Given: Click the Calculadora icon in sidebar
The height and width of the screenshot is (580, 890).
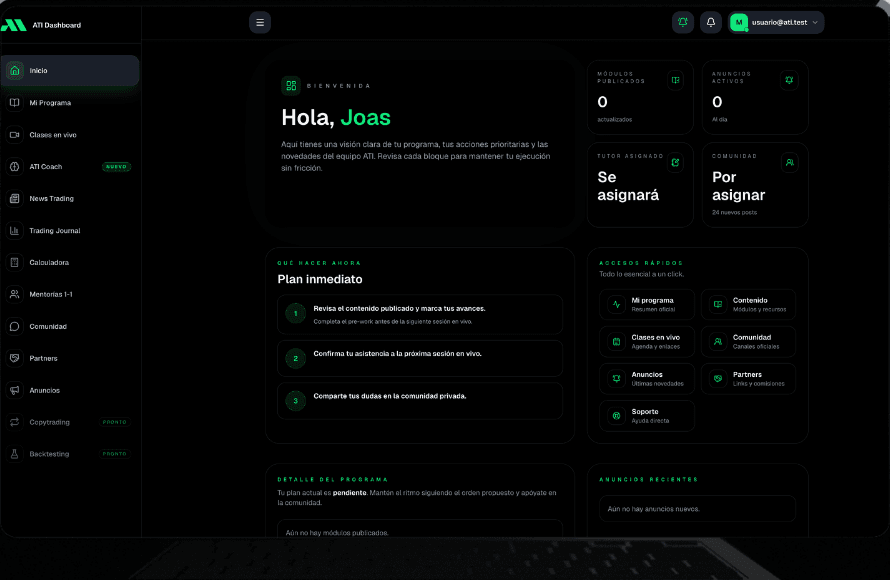Looking at the screenshot, I should pos(15,262).
